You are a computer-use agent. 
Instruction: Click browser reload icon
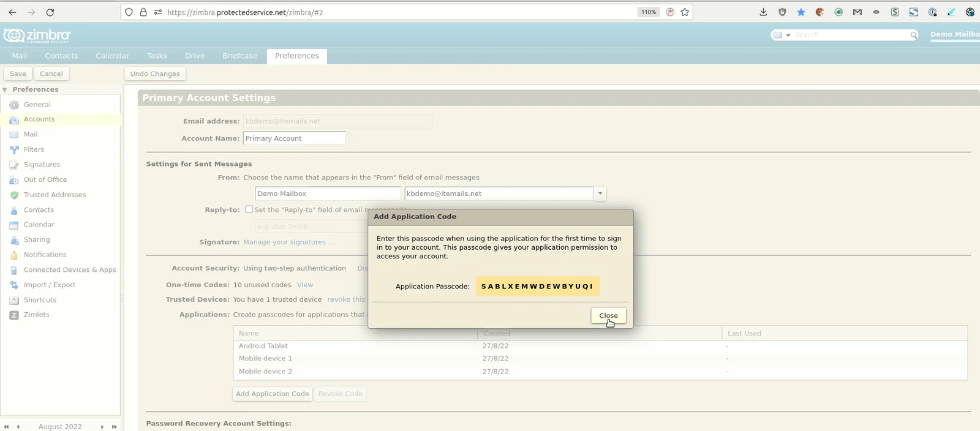50,12
